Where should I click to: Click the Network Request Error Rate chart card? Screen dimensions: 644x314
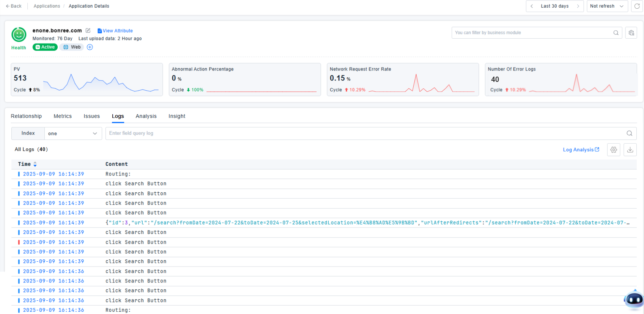(402, 80)
